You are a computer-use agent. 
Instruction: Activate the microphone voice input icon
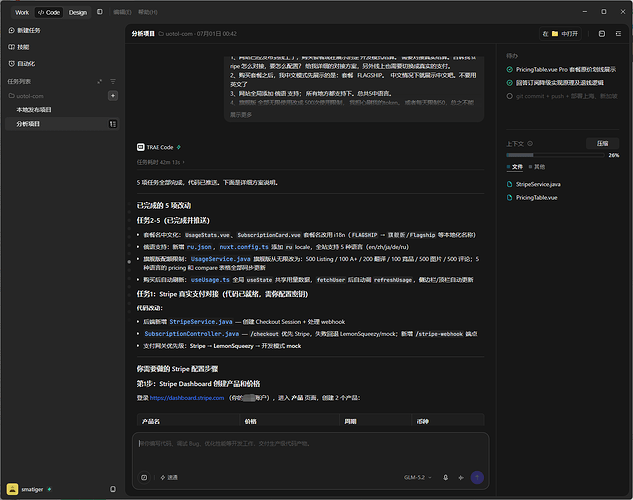click(x=445, y=477)
